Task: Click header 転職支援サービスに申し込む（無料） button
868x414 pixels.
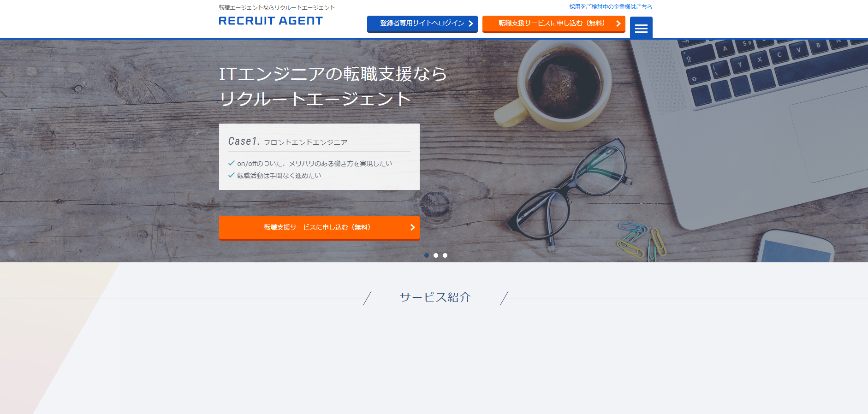Action: 554,24
